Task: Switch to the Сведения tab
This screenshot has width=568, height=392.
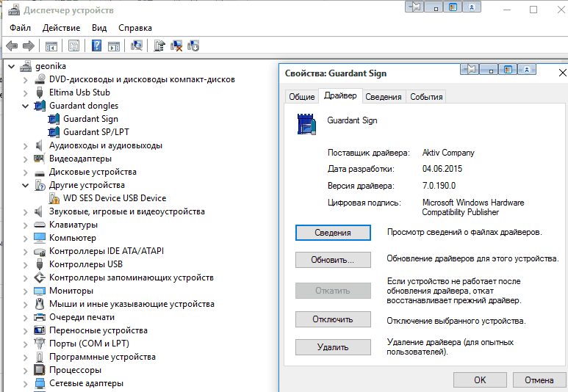Action: [x=384, y=97]
